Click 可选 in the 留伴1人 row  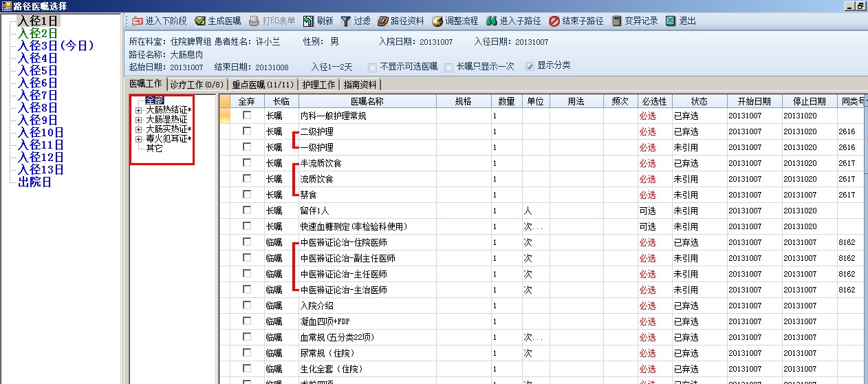647,211
